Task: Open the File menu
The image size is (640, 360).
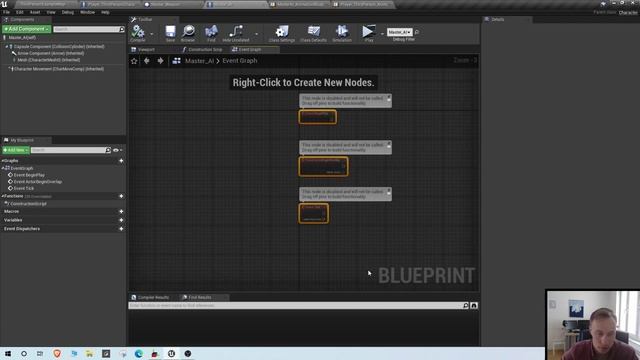Action: click(7, 12)
